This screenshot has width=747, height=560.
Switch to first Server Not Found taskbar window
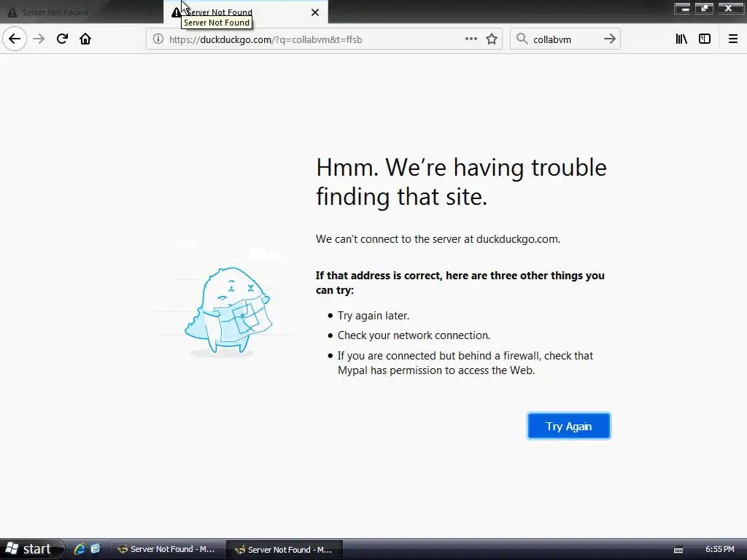tap(167, 550)
